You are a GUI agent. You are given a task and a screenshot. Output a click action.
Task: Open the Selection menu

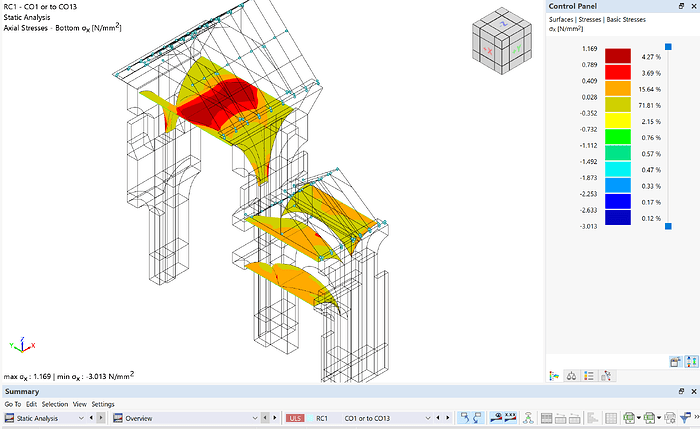(55, 404)
